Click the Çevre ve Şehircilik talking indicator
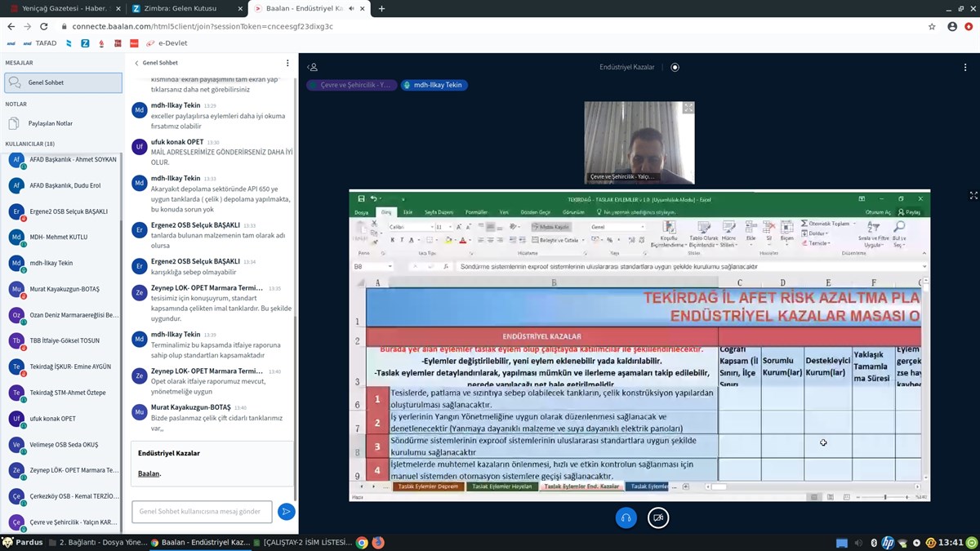This screenshot has width=980, height=551. click(x=351, y=85)
